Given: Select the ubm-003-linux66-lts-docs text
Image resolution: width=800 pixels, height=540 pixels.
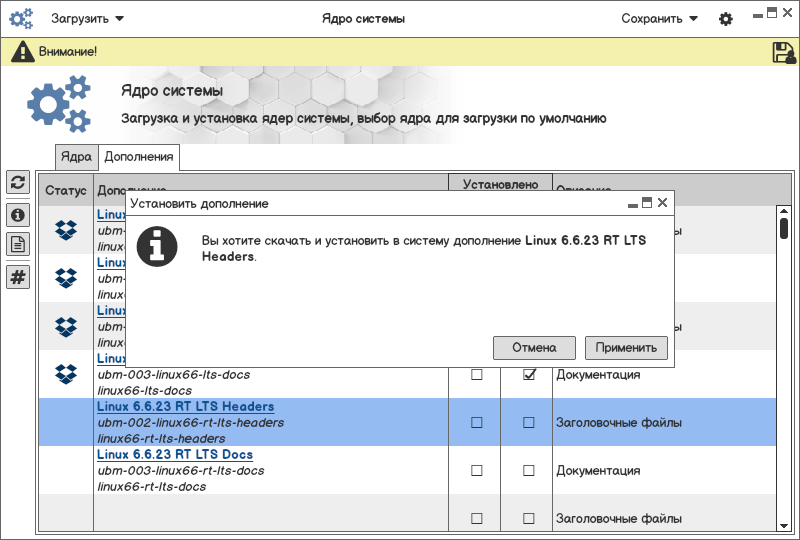Looking at the screenshot, I should (174, 375).
